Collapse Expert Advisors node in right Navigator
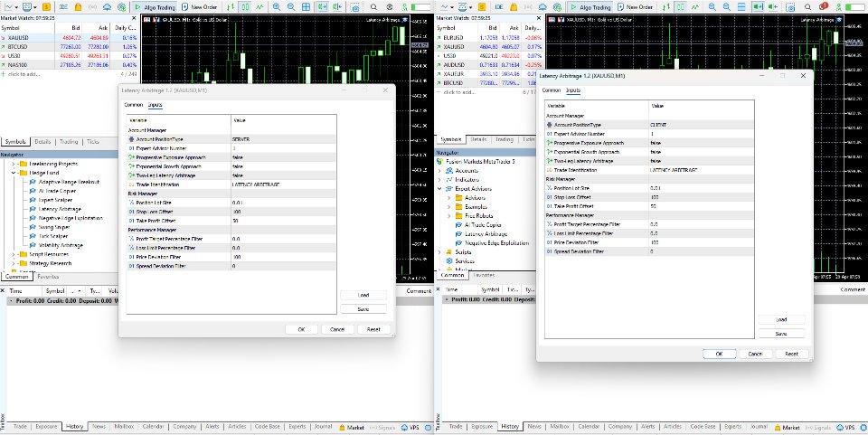 (440, 189)
